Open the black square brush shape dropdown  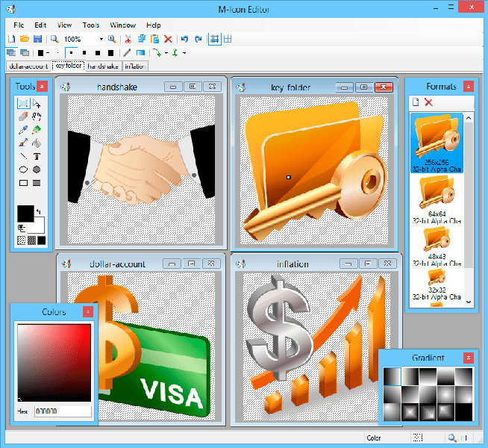(48, 53)
